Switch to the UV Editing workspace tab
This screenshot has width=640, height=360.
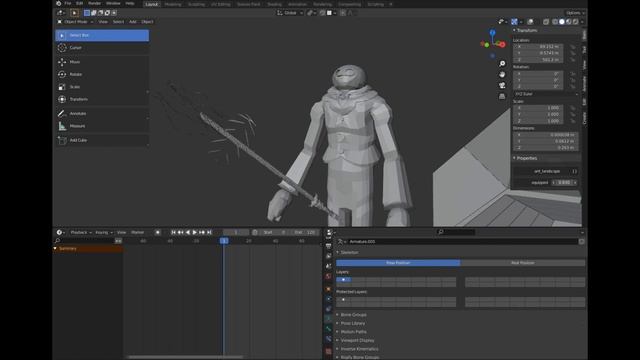point(221,4)
